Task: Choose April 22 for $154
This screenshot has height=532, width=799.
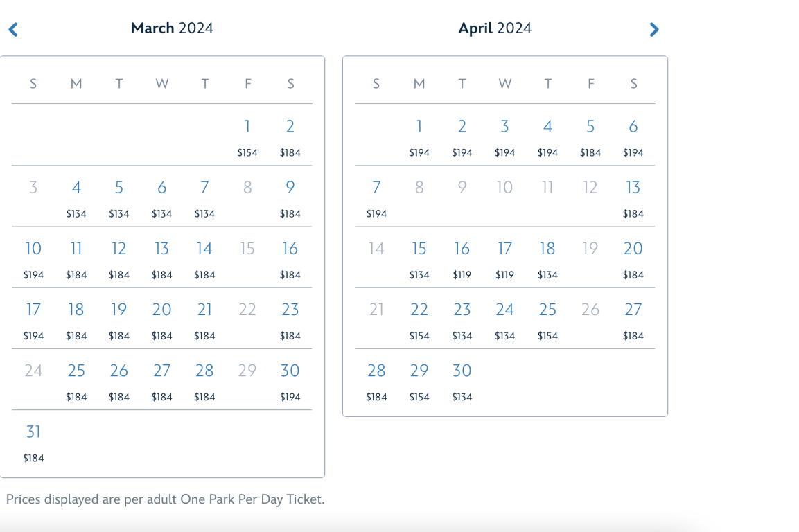Action: pyautogui.click(x=419, y=310)
